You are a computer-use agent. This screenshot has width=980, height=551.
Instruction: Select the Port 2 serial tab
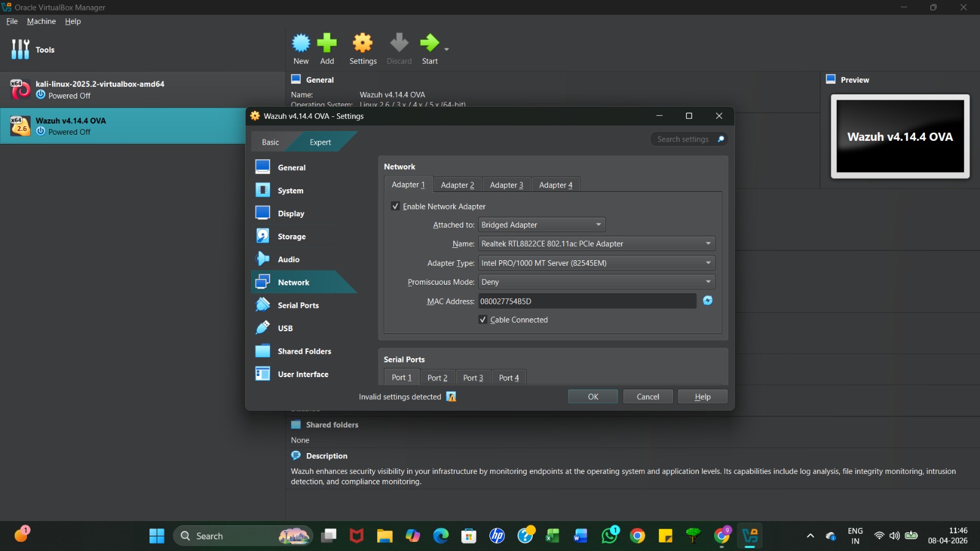click(x=437, y=378)
